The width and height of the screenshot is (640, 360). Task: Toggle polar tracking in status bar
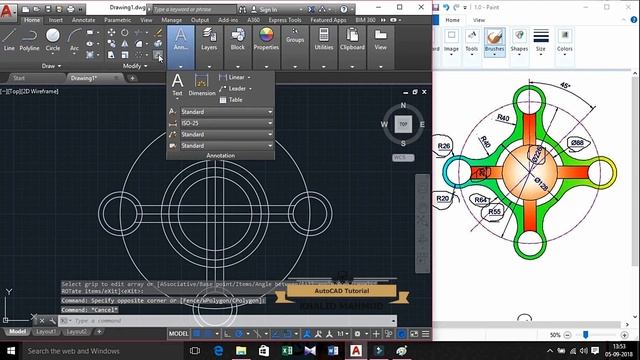tap(239, 334)
